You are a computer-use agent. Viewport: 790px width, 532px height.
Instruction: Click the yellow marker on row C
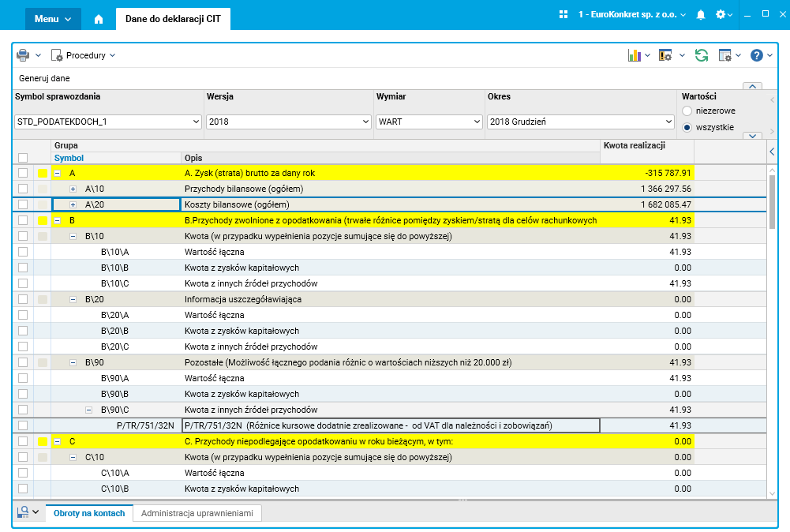click(43, 441)
